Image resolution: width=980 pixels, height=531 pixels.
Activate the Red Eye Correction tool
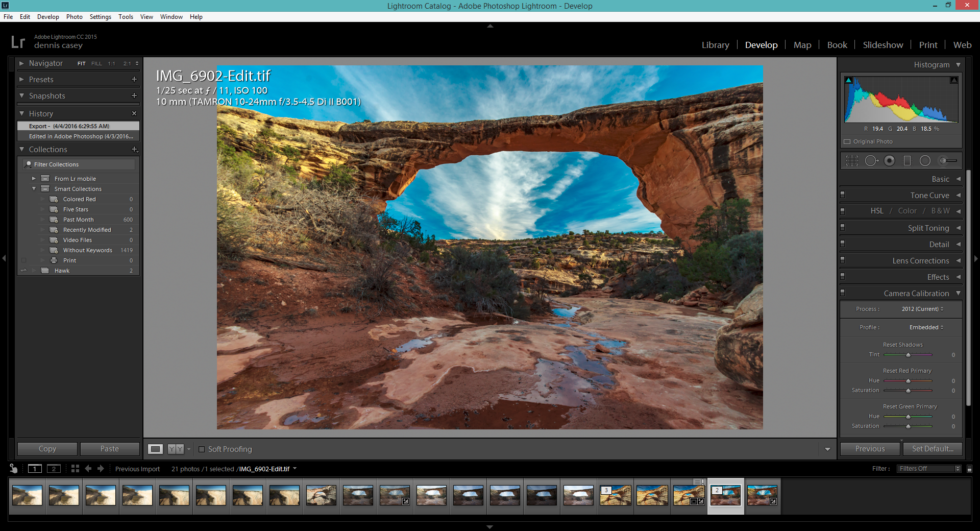click(x=889, y=161)
